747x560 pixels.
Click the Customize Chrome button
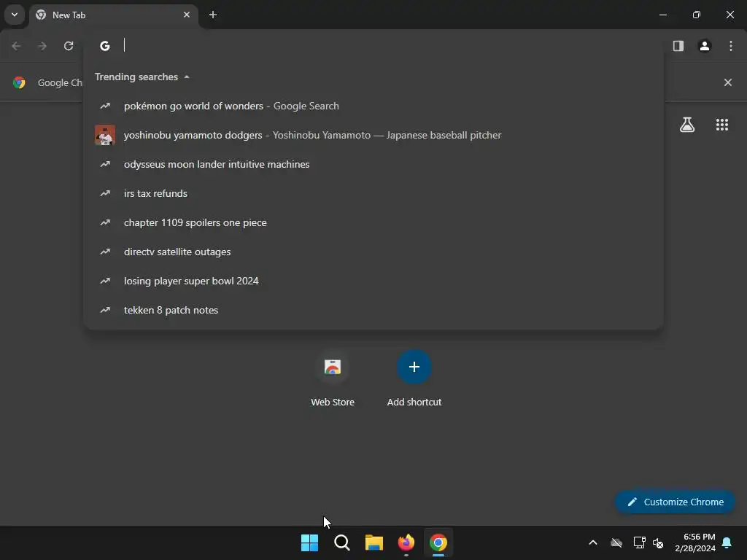tap(675, 502)
